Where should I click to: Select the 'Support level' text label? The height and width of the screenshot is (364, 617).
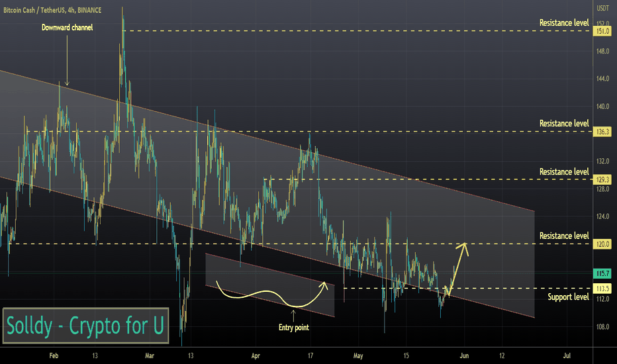pos(568,297)
